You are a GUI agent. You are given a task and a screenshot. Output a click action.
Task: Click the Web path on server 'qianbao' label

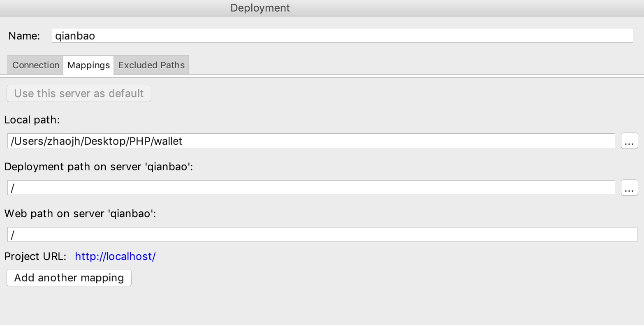tap(80, 214)
